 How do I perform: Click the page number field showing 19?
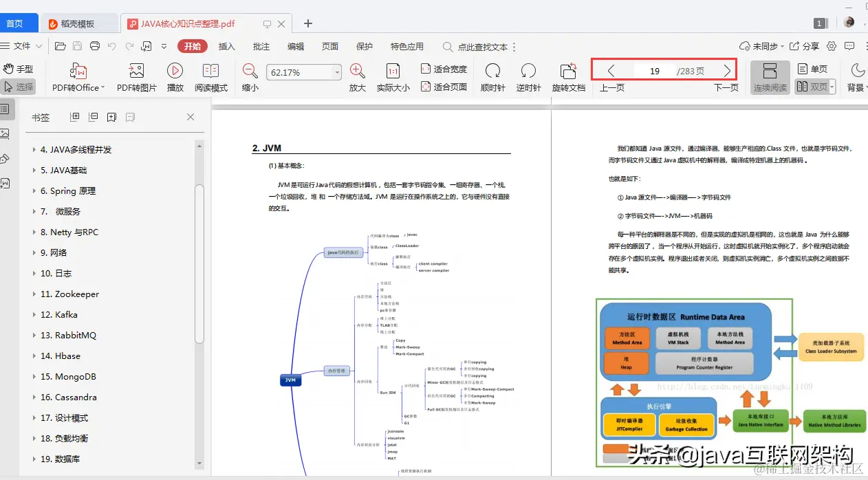(x=655, y=69)
